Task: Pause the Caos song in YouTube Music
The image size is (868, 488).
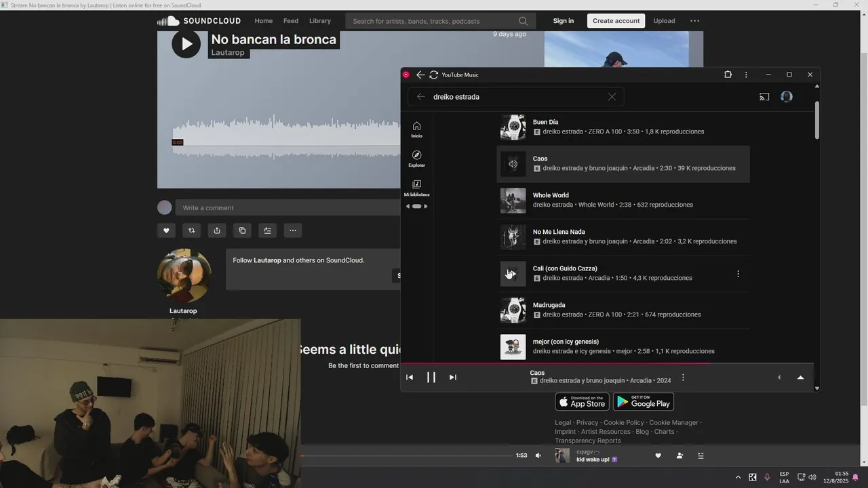Action: pyautogui.click(x=431, y=378)
